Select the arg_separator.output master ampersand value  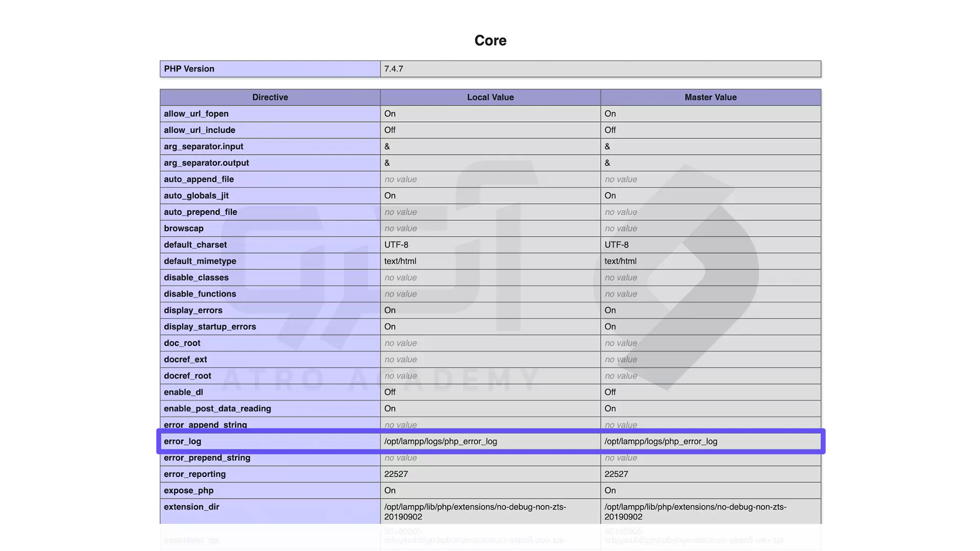tap(607, 163)
